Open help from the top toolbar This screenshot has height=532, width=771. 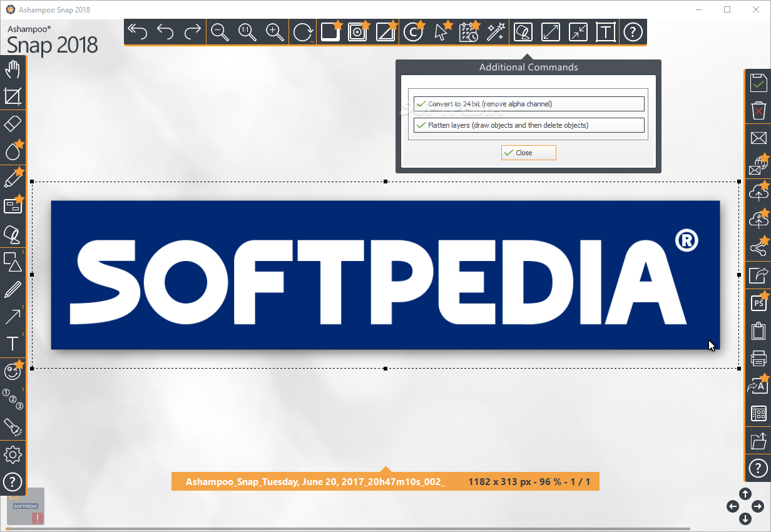(633, 32)
